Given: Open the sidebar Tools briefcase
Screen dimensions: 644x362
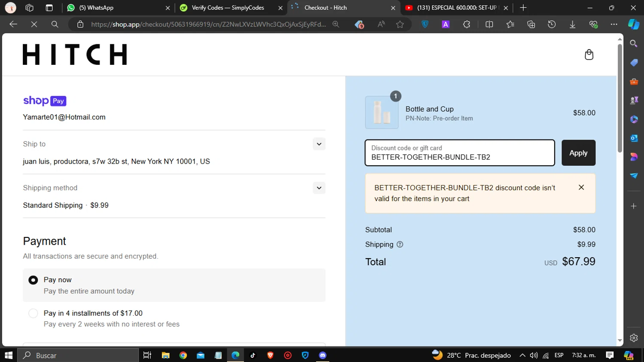Looking at the screenshot, I should click(x=634, y=82).
